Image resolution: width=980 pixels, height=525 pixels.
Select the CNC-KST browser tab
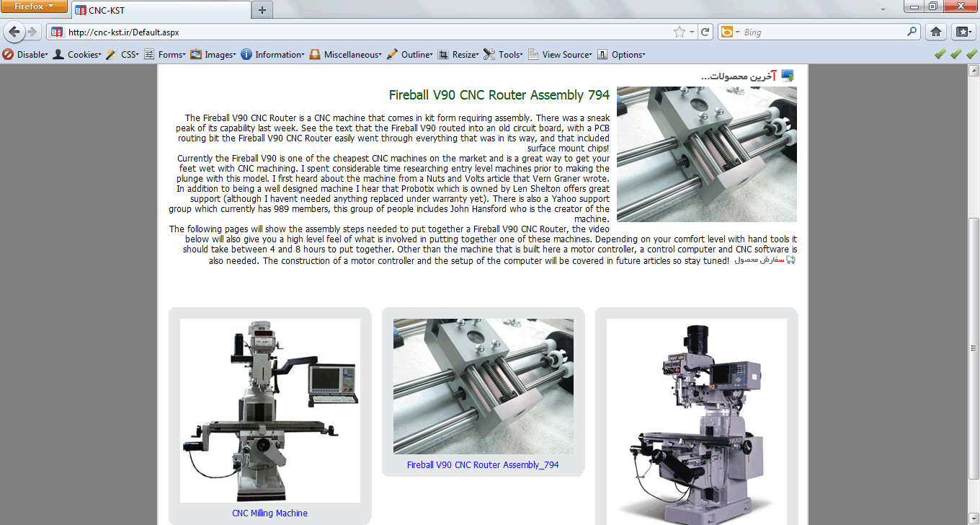pyautogui.click(x=161, y=11)
